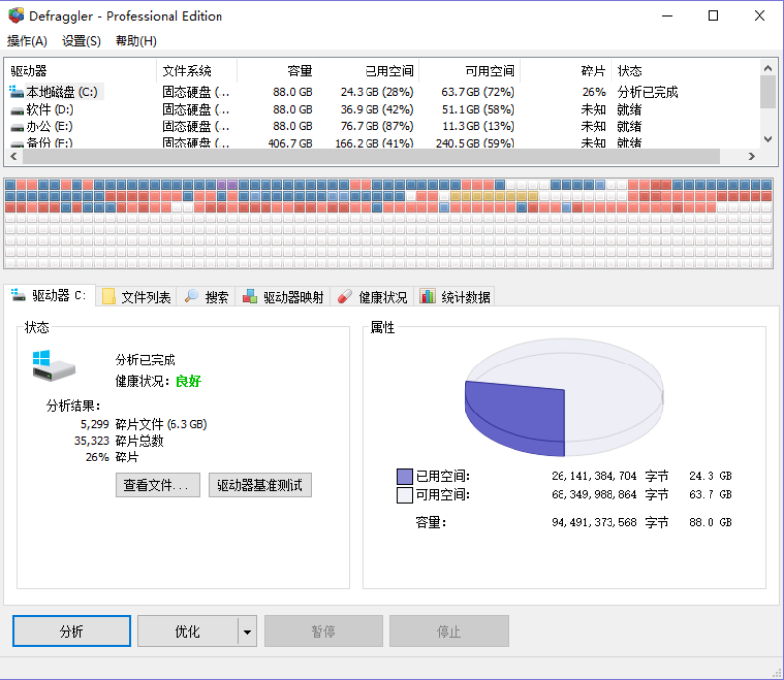The width and height of the screenshot is (784, 680).
Task: Sort by the 已用空间 column header
Action: (x=369, y=71)
